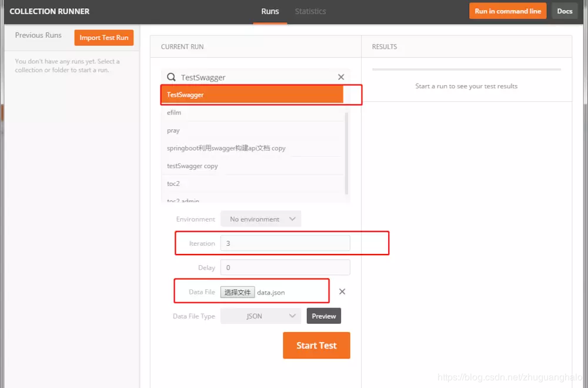Image resolution: width=588 pixels, height=388 pixels.
Task: Open the Environment dropdown
Action: click(261, 219)
